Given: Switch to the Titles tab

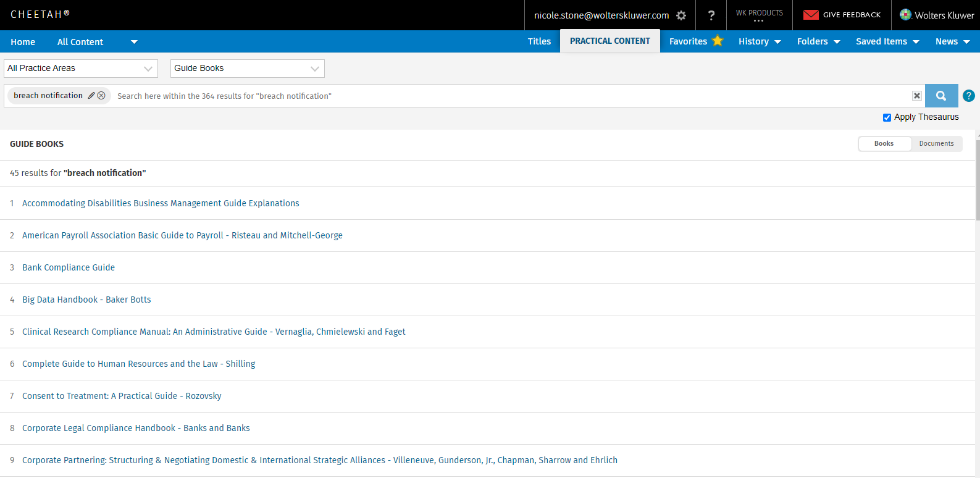Looking at the screenshot, I should tap(539, 41).
